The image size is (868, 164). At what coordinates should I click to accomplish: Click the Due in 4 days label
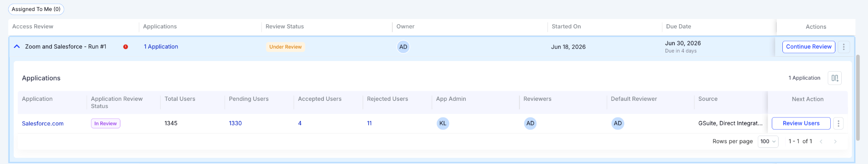[681, 51]
